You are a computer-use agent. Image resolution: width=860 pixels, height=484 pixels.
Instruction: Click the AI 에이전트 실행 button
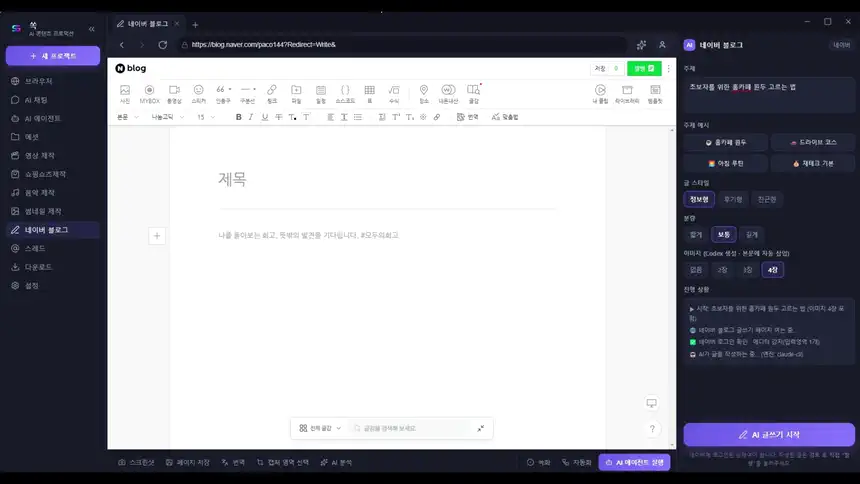point(634,463)
